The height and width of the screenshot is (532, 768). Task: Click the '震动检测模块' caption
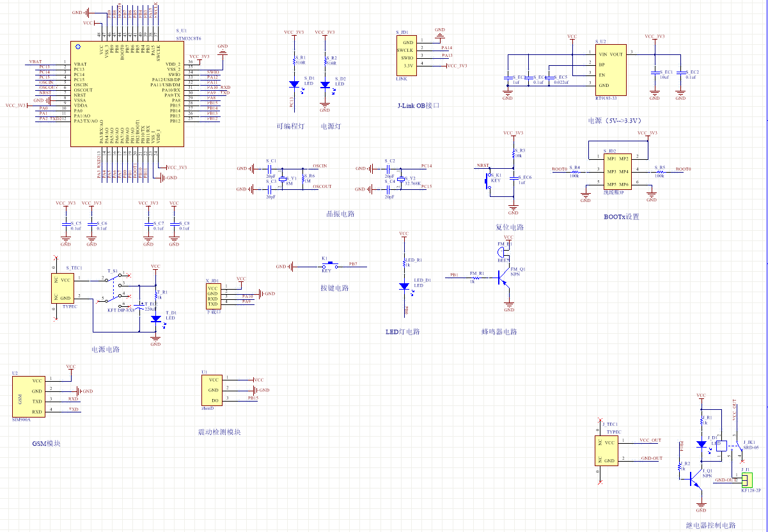[x=219, y=432]
